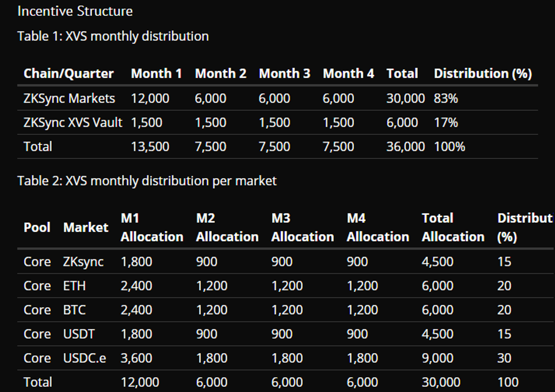Select the ZKsync market cell
The width and height of the screenshot is (555, 392).
coord(83,262)
